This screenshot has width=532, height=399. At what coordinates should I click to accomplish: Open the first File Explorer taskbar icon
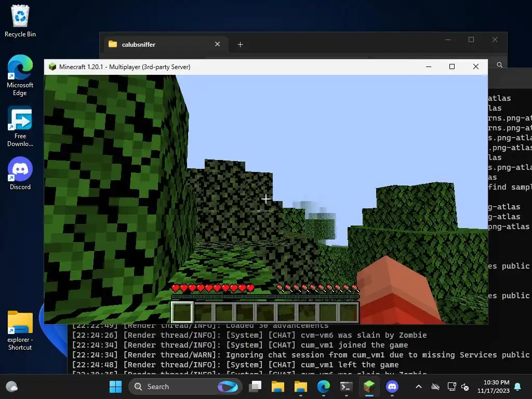click(x=277, y=387)
